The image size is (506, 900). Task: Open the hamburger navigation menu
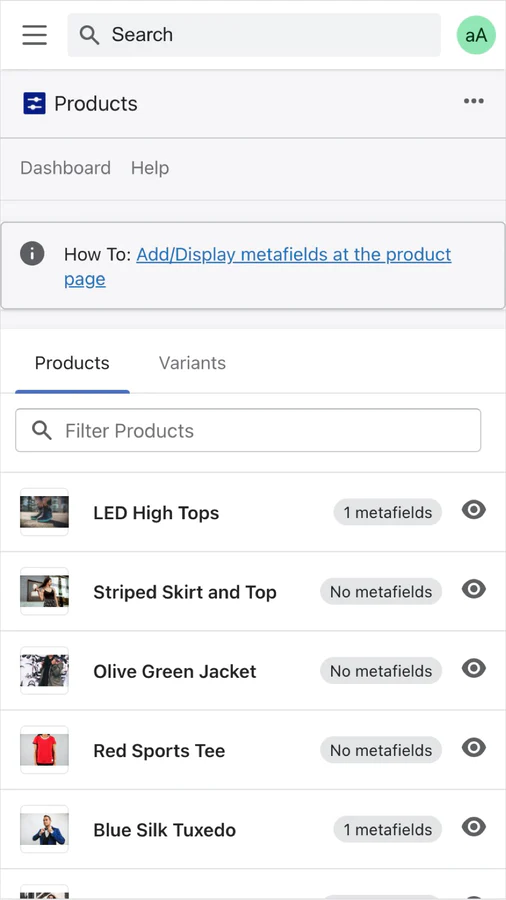click(34, 34)
